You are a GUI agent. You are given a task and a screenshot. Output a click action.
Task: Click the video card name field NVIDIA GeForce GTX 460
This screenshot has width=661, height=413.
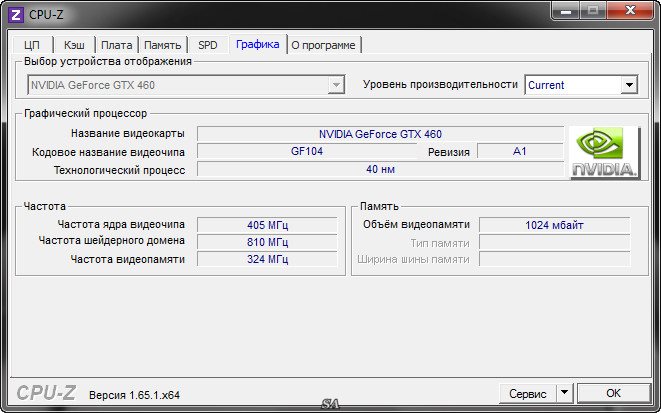(x=380, y=134)
